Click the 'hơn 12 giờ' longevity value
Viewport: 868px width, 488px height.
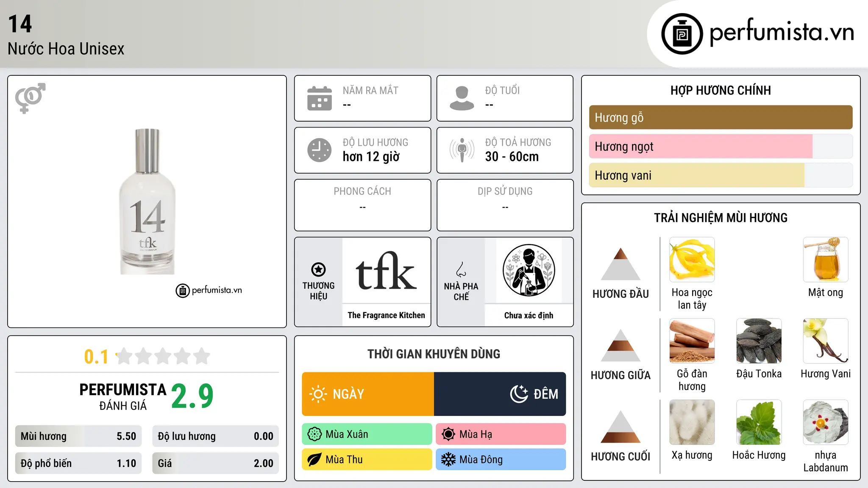coord(371,157)
